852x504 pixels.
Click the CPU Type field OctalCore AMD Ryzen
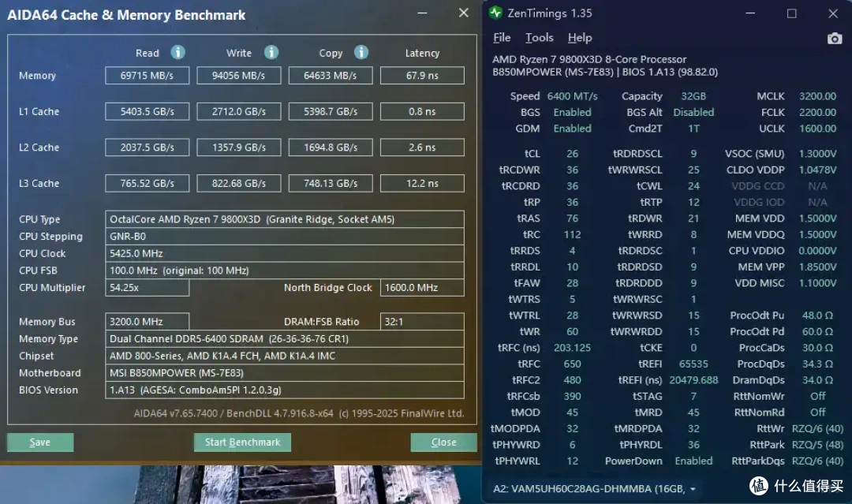click(285, 218)
